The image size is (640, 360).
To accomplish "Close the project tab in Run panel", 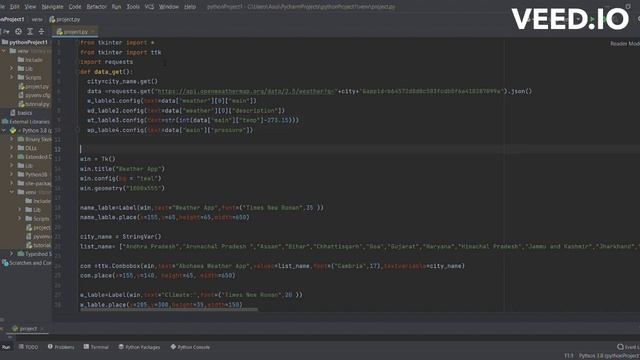I will click(42, 329).
